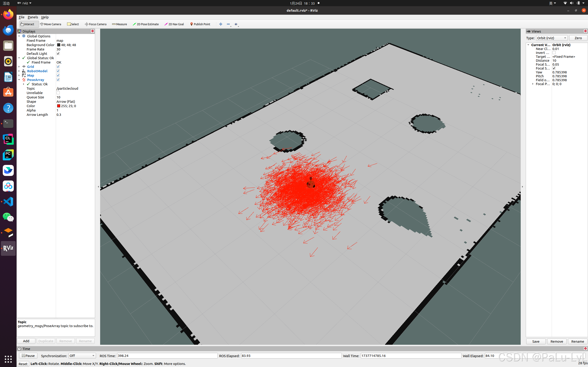This screenshot has width=588, height=367.
Task: Open the File menu
Action: click(x=21, y=17)
